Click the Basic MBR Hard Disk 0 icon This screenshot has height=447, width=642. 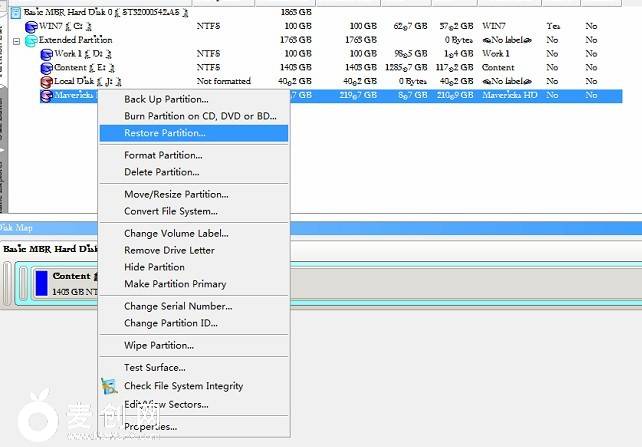(x=15, y=11)
